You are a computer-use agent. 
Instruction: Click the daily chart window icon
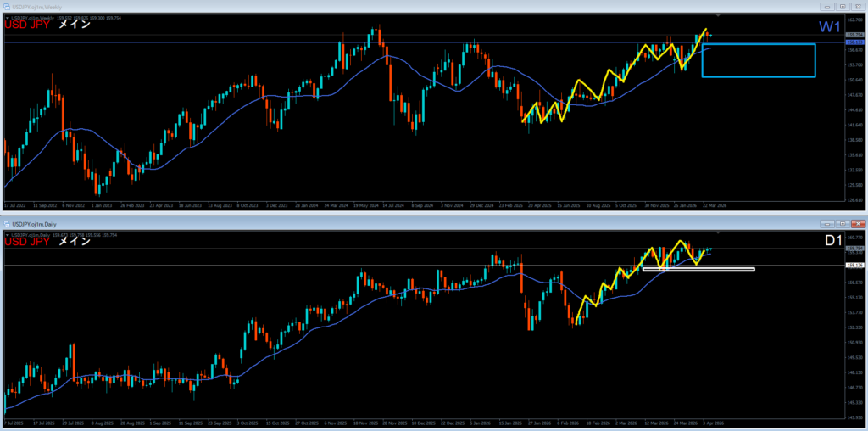point(6,223)
